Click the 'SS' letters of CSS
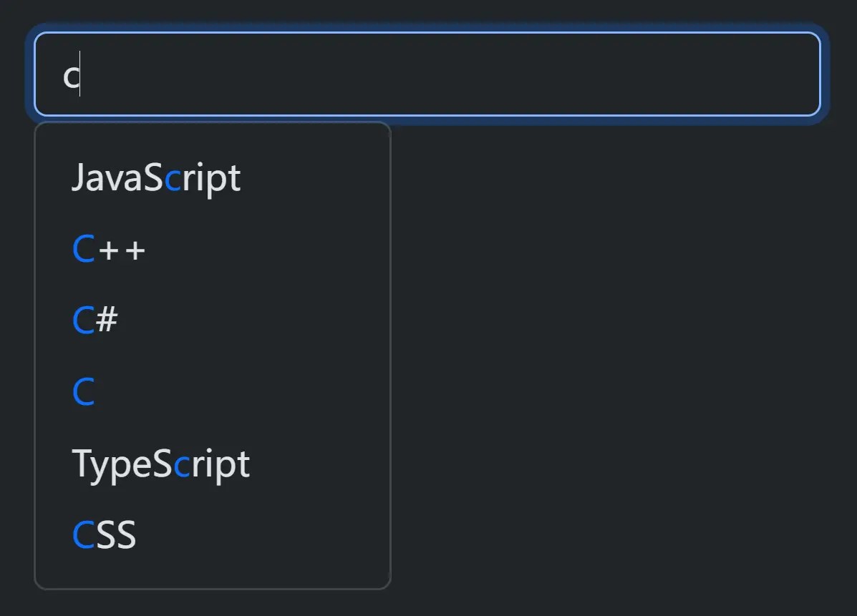857x616 pixels. point(116,534)
